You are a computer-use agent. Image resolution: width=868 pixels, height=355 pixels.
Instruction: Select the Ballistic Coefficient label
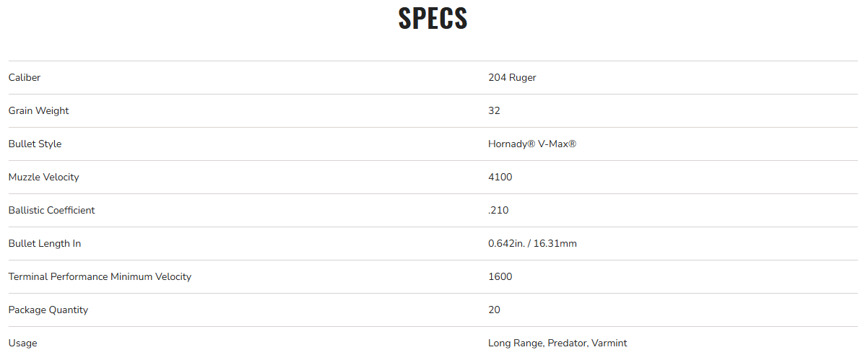click(51, 210)
